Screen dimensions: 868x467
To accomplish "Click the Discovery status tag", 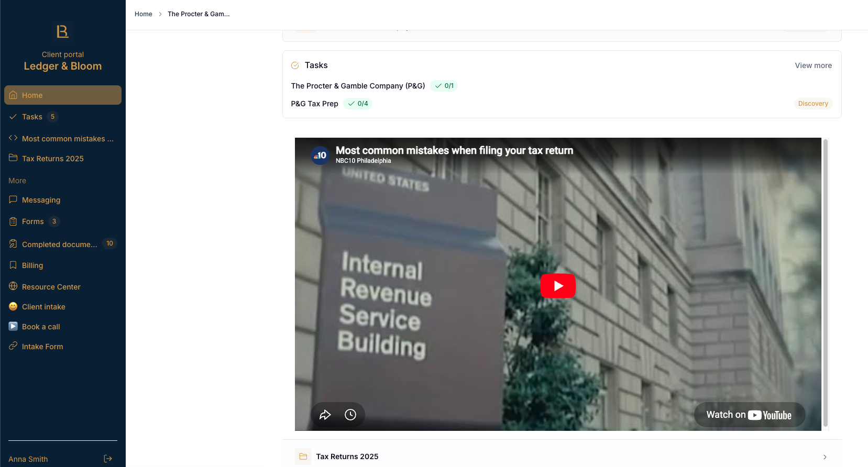I will [x=813, y=104].
